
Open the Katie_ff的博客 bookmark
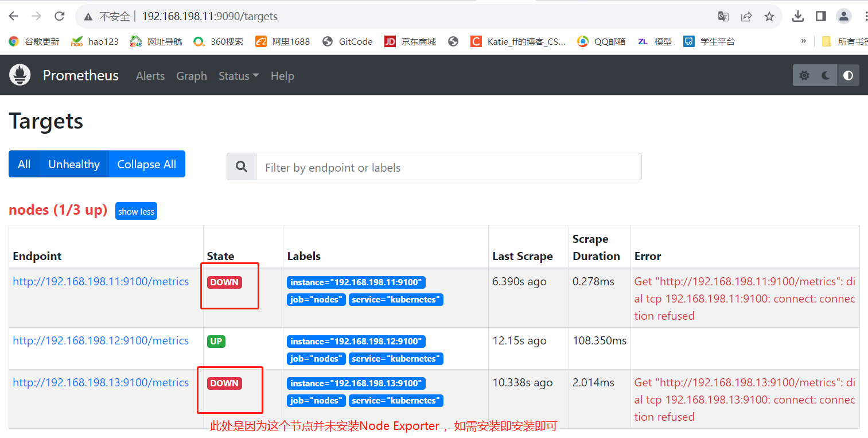[x=518, y=41]
